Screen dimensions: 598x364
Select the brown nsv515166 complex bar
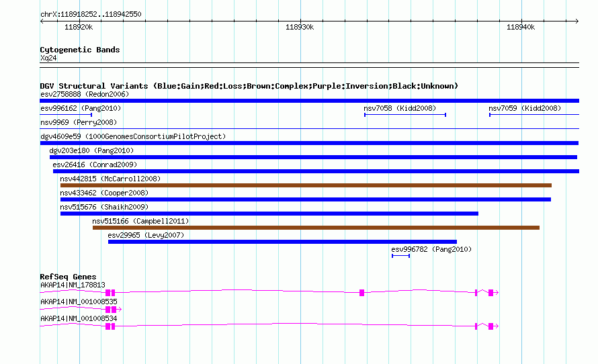click(316, 228)
